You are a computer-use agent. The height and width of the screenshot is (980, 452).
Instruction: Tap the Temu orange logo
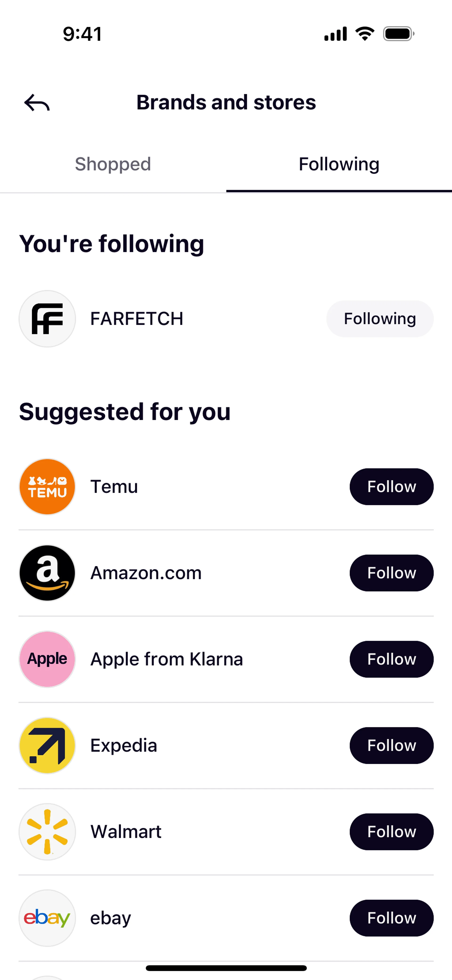coord(47,487)
